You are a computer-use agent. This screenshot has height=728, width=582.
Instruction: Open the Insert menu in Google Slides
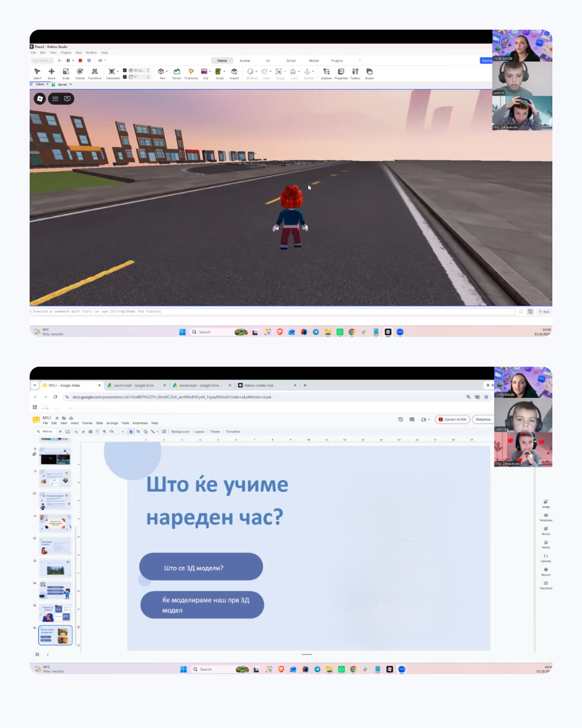coord(74,423)
